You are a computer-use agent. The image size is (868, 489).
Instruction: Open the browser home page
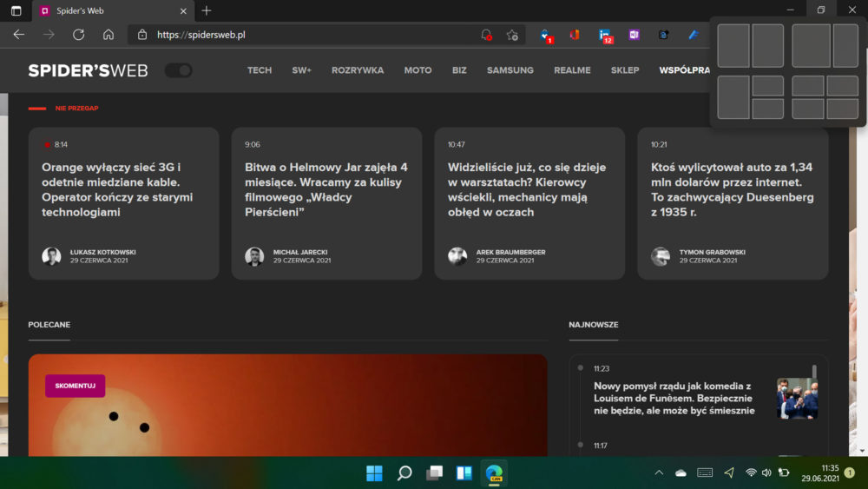(x=108, y=35)
